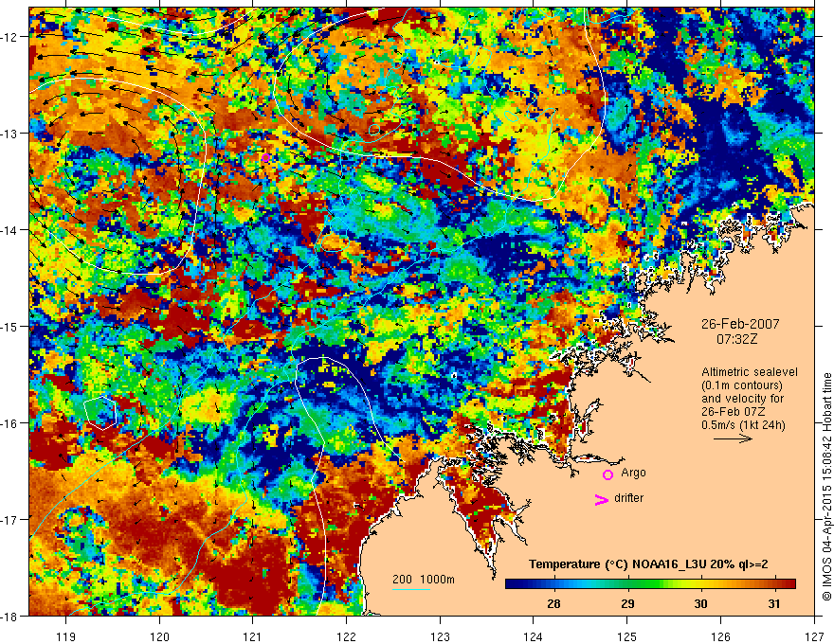Click longitude axis label 127
This screenshot has height=644, width=834.
click(814, 636)
